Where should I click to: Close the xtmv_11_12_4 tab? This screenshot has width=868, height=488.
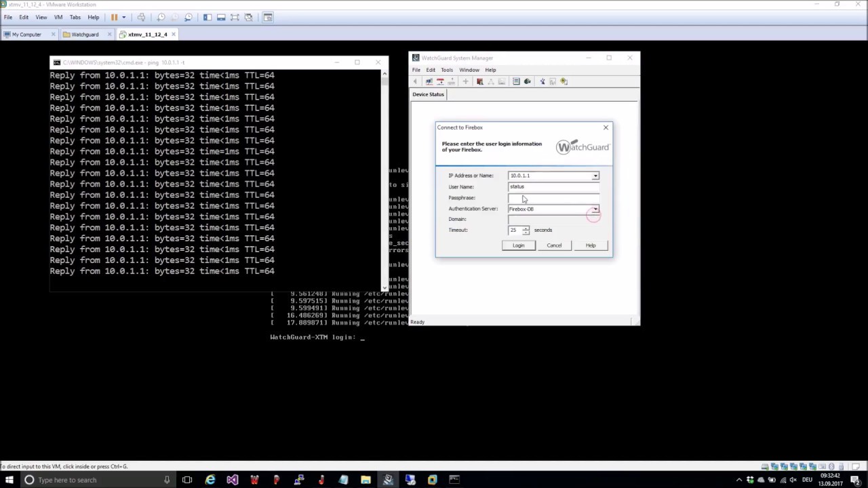click(x=174, y=34)
